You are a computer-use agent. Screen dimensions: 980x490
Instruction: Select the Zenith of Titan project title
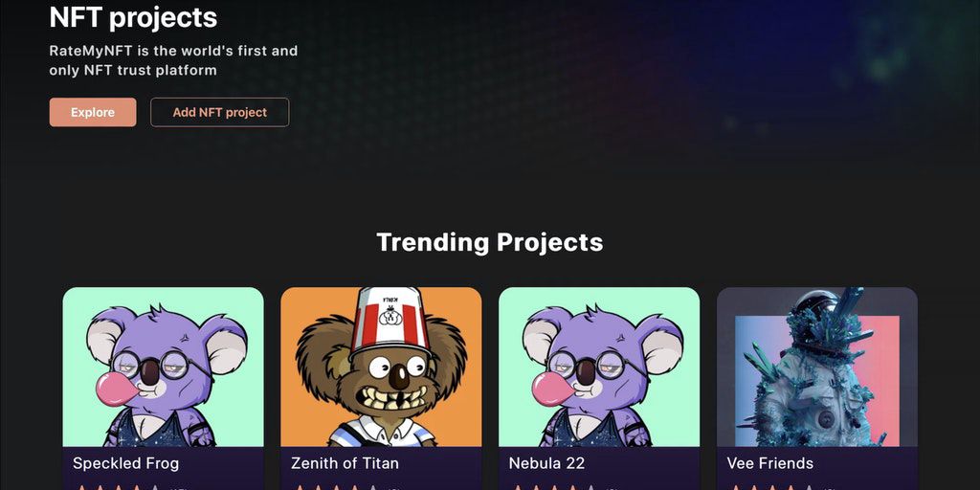(x=345, y=463)
